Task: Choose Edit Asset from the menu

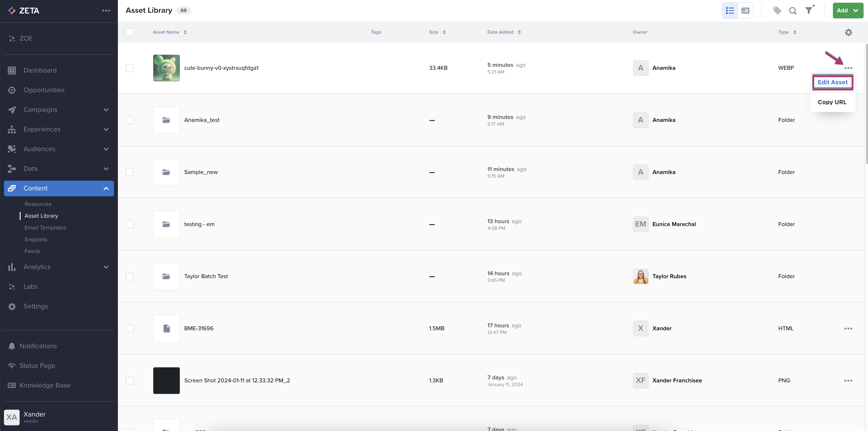Action: pos(832,82)
